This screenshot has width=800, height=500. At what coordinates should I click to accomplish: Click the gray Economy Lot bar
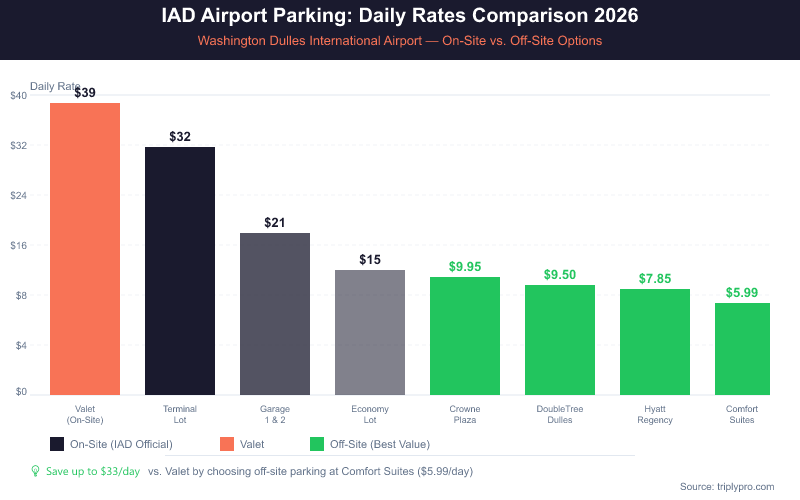tap(370, 332)
